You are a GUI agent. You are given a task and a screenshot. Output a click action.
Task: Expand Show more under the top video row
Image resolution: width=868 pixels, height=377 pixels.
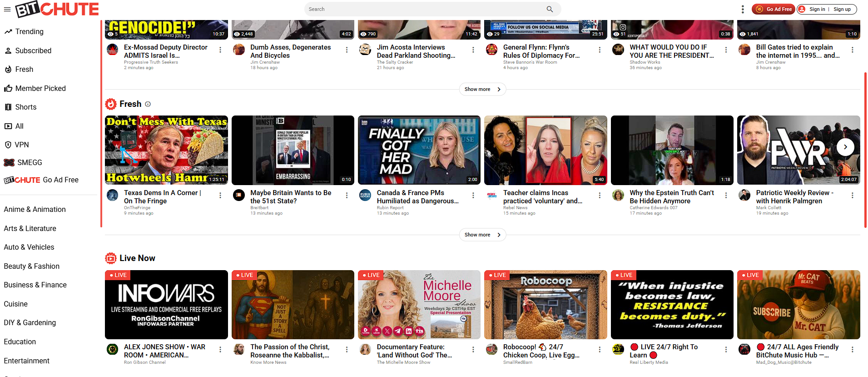click(x=482, y=89)
